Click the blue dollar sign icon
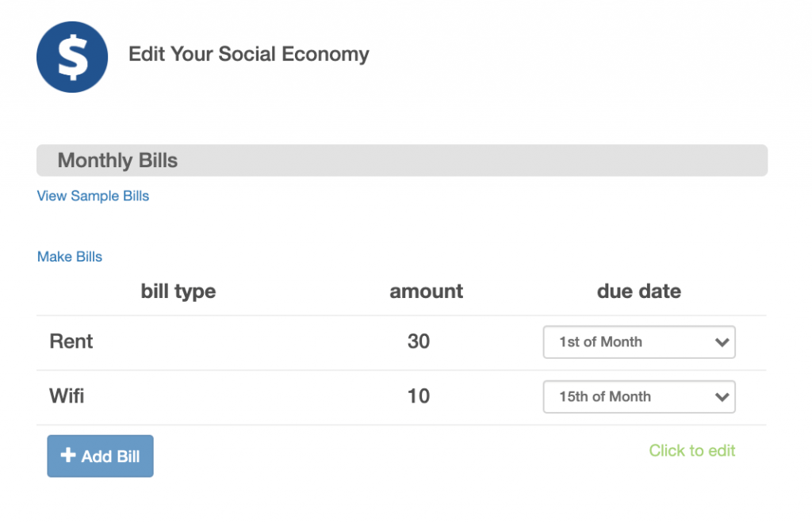This screenshot has width=812, height=523. click(72, 57)
